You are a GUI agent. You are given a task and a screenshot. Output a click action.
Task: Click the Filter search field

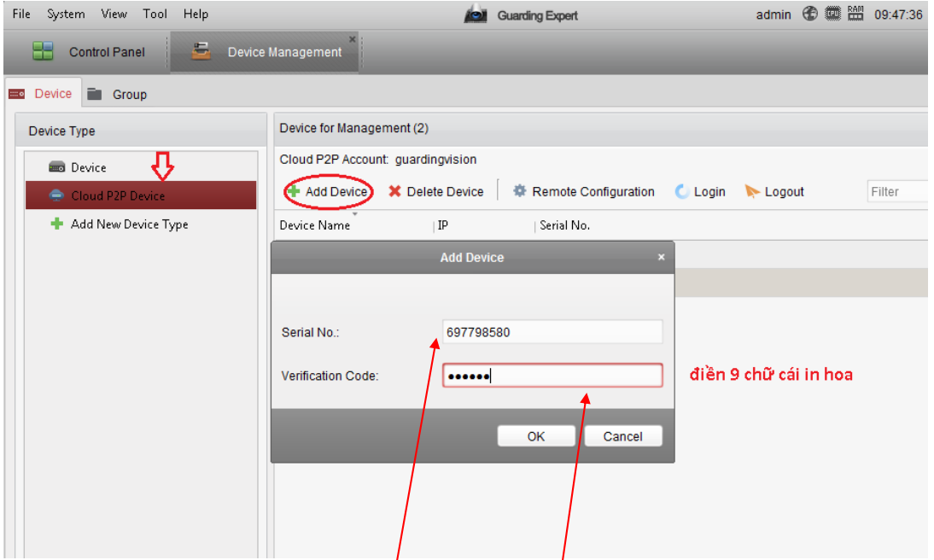[x=897, y=192]
